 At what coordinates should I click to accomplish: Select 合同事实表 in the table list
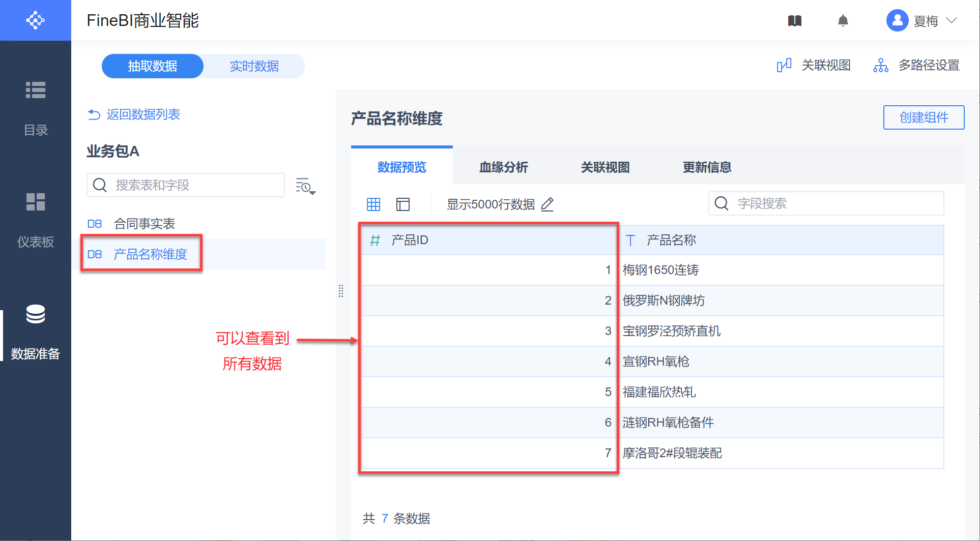(x=144, y=224)
